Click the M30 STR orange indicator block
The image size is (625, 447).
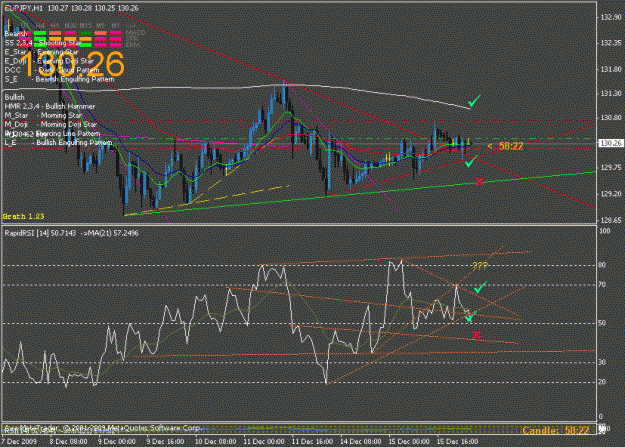point(70,39)
